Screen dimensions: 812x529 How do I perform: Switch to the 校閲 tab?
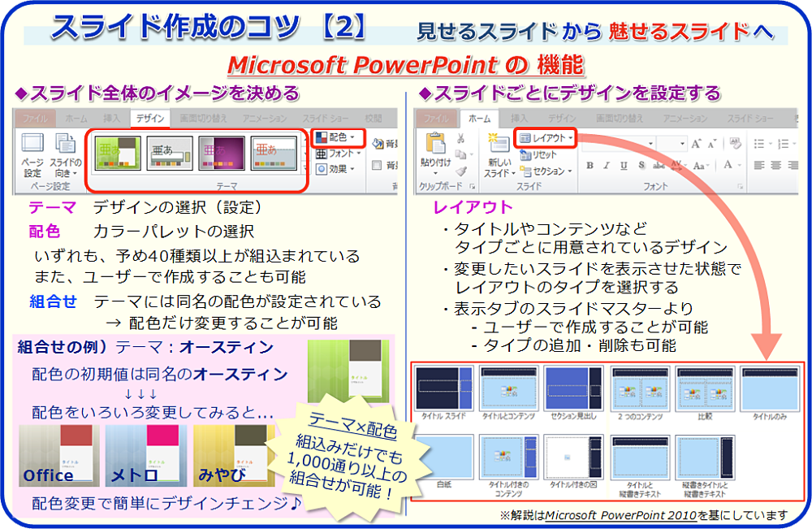pyautogui.click(x=373, y=118)
